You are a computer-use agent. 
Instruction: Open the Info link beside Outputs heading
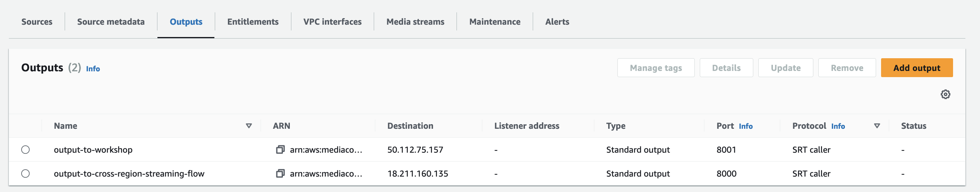[93, 69]
